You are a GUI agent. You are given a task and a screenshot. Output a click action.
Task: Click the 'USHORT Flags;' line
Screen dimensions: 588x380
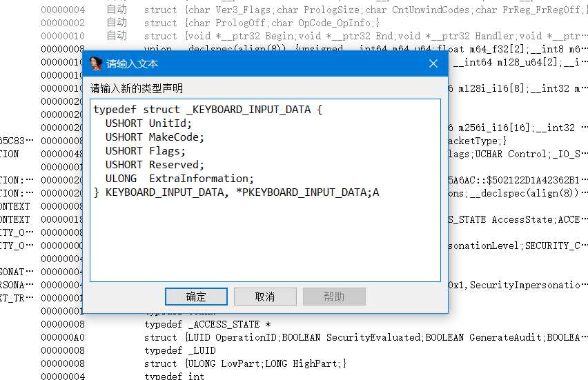tap(146, 151)
